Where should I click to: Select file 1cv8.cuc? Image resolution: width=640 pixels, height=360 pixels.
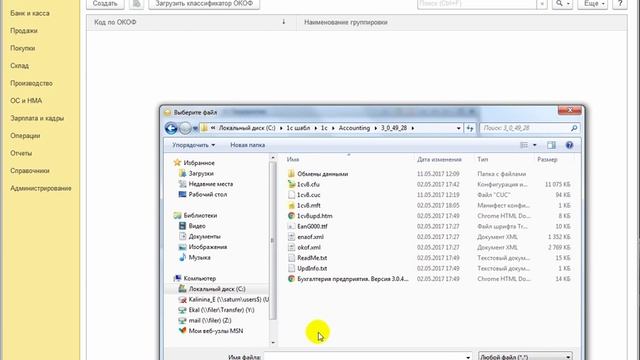click(x=309, y=195)
